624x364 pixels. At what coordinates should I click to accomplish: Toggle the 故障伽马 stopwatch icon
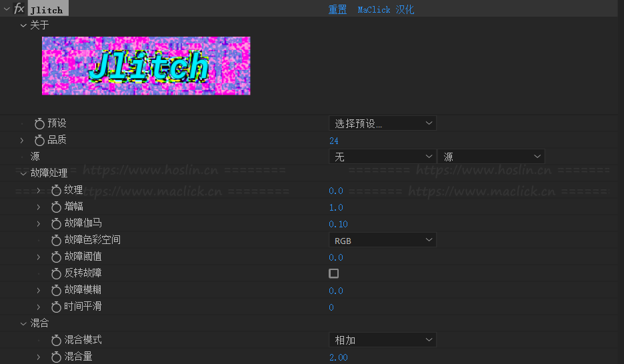point(56,223)
